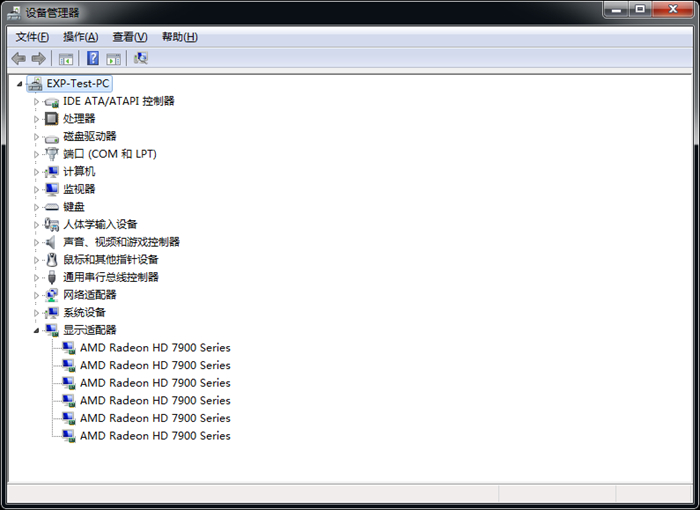The height and width of the screenshot is (510, 700).
Task: Select the 处理器 (processor) icon in the tree
Action: point(52,119)
